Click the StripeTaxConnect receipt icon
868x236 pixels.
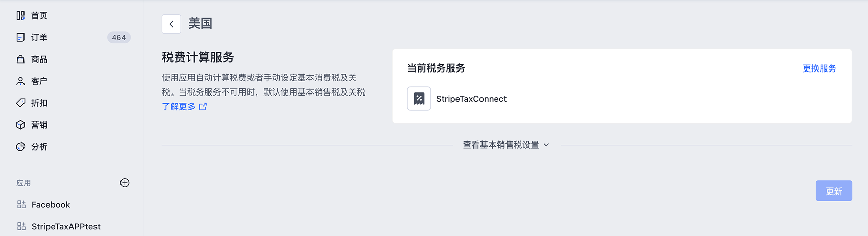pos(419,99)
